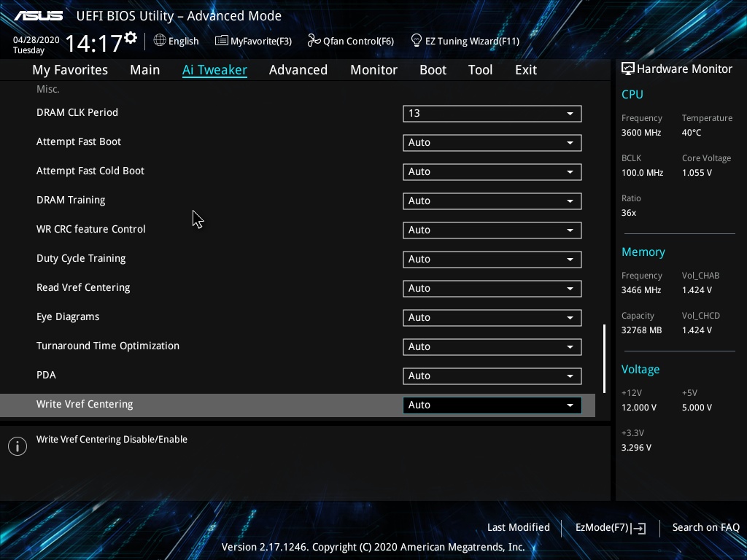This screenshot has width=747, height=560.
Task: Click the BCLK 100.0 MHz value
Action: (642, 172)
